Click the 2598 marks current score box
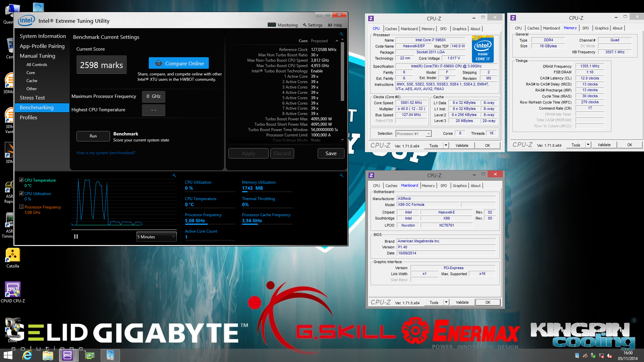 (x=101, y=65)
